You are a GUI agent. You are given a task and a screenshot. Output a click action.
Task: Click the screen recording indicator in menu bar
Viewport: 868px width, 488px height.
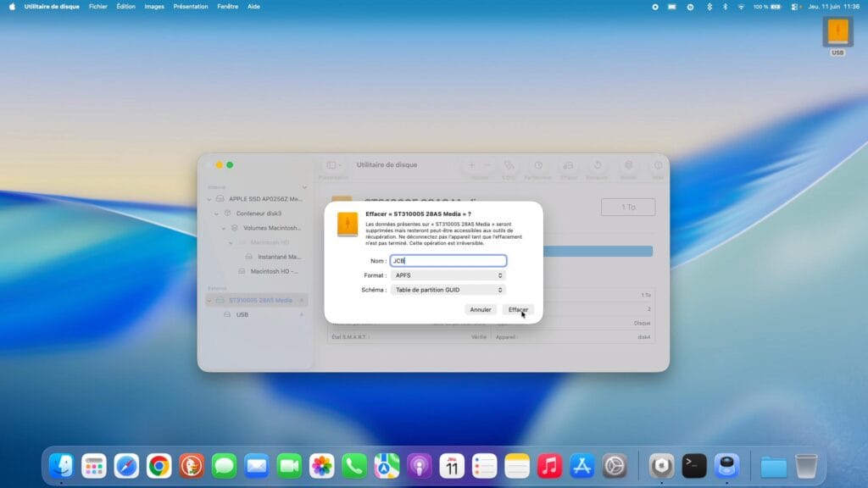(x=655, y=7)
